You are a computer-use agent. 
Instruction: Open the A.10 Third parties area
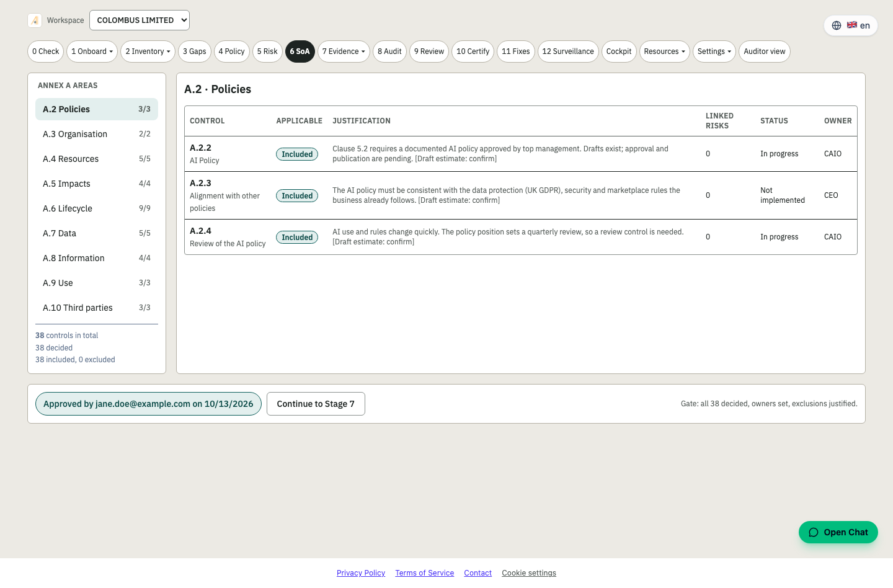(97, 308)
